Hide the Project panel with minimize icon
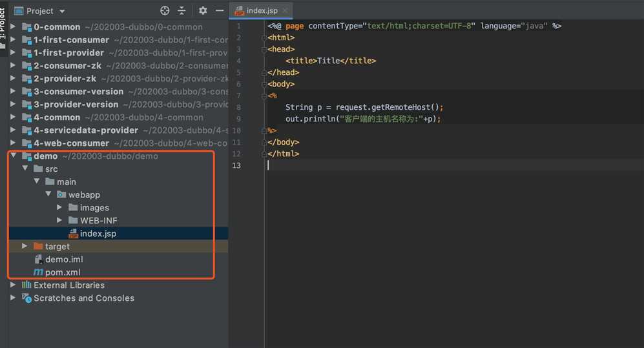644x348 pixels. point(220,11)
